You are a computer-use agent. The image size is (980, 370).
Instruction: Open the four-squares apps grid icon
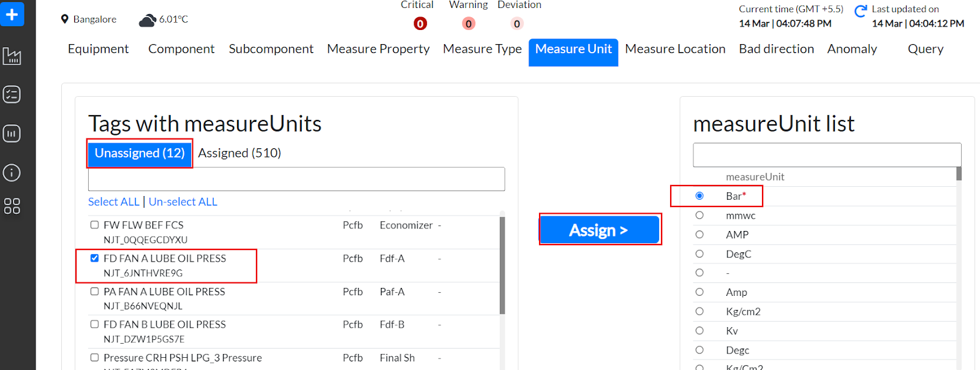(12, 206)
